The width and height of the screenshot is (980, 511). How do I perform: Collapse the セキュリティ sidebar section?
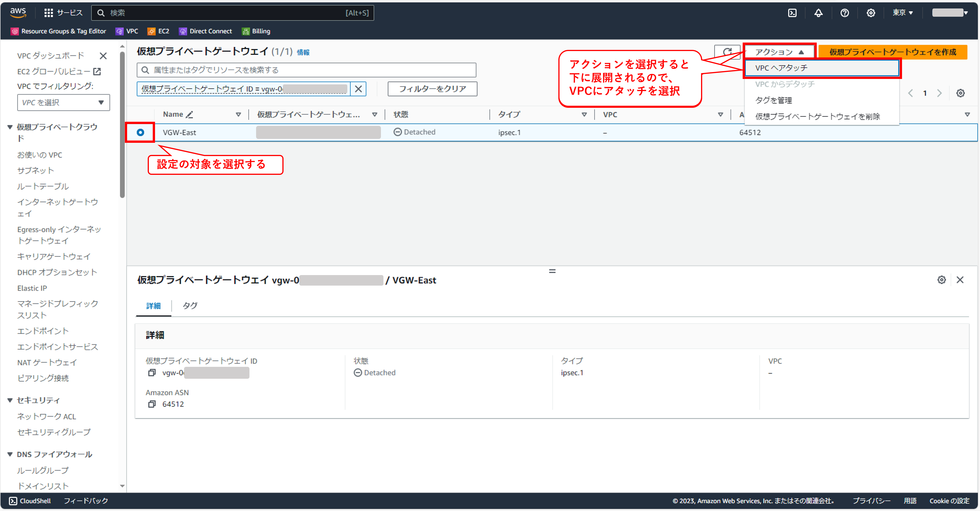pos(10,400)
